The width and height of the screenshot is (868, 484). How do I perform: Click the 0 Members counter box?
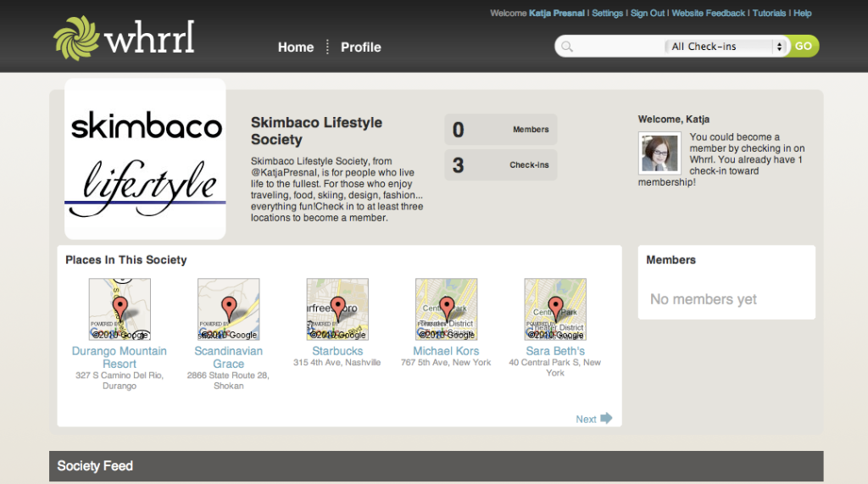coord(500,130)
